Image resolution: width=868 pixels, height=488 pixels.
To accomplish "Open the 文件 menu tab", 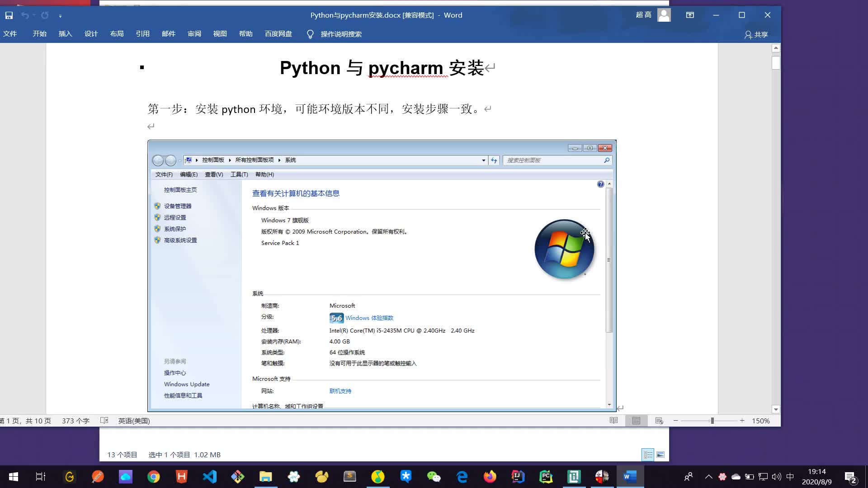I will pyautogui.click(x=10, y=34).
